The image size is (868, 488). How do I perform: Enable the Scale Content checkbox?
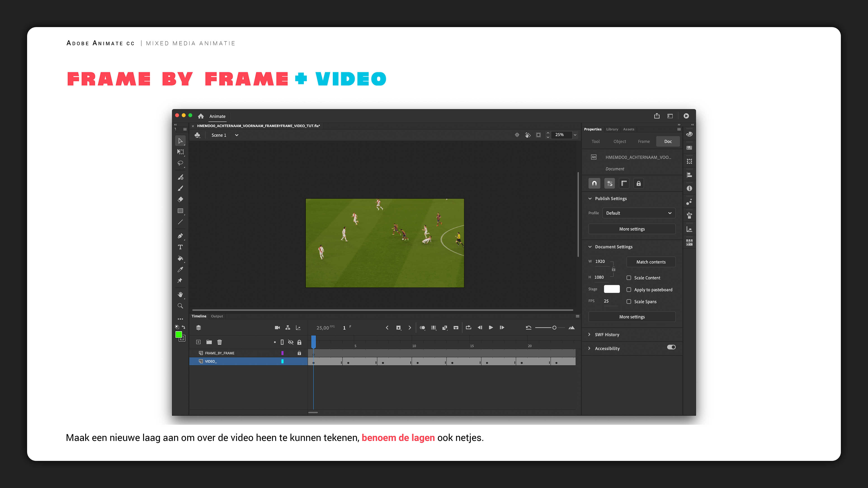click(x=629, y=278)
